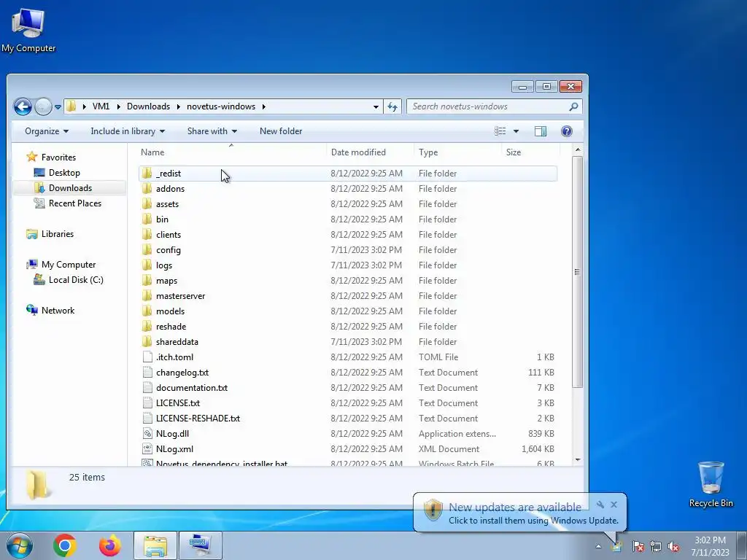This screenshot has height=560, width=747.
Task: Click the file list vertical scrollbar thumb
Action: point(578,272)
